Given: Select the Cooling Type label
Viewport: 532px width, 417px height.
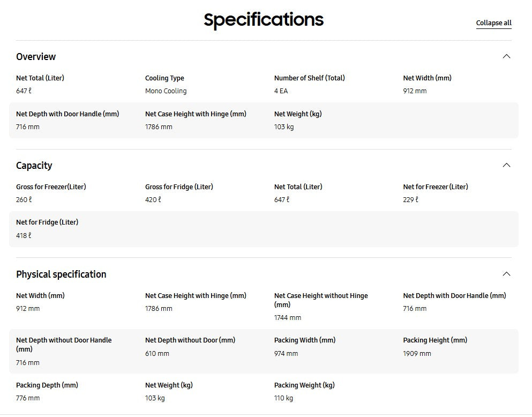Looking at the screenshot, I should pyautogui.click(x=164, y=78).
